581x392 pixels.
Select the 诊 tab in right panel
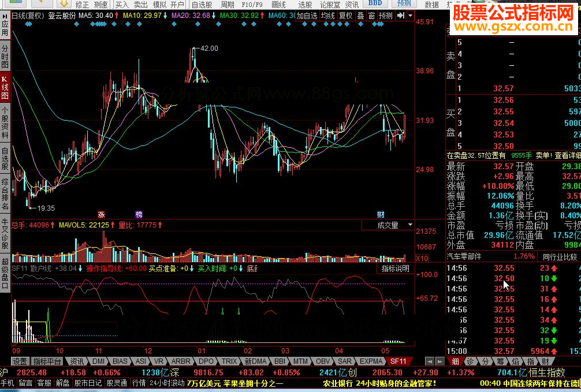click(470, 361)
